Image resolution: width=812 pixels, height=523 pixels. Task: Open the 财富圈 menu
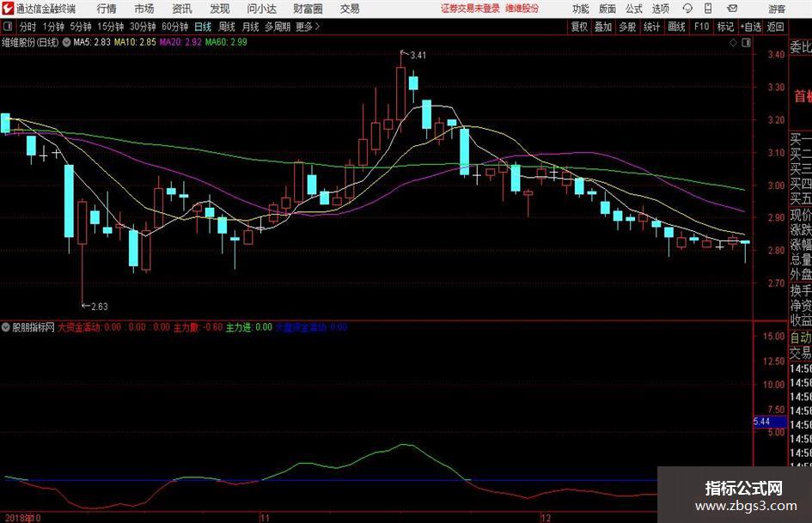pos(308,9)
